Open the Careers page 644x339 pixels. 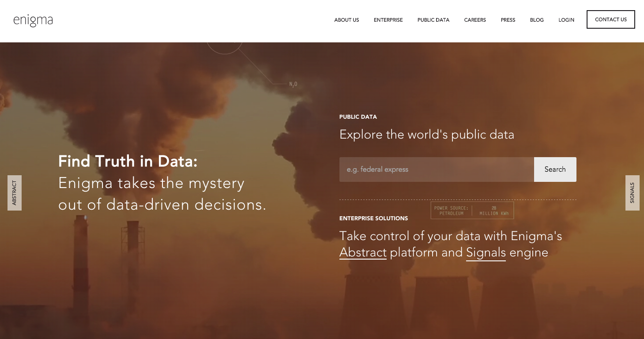click(x=475, y=20)
